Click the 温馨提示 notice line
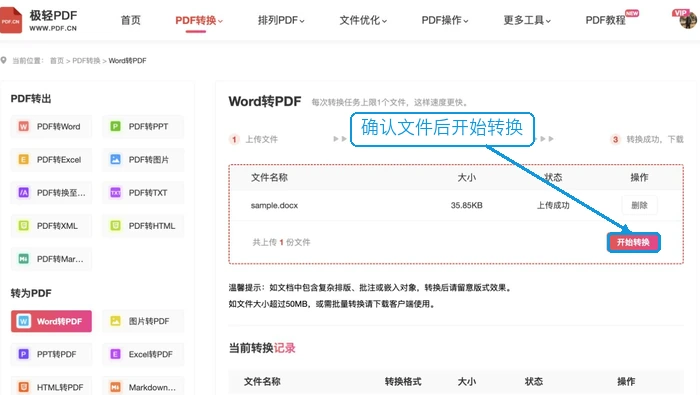700x395 pixels. tap(370, 287)
